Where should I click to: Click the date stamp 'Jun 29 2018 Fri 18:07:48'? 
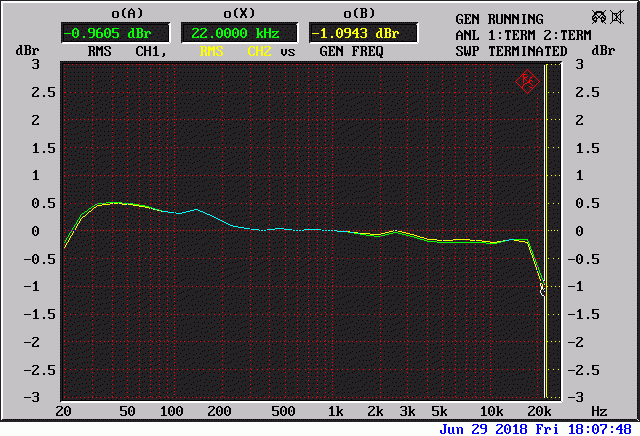click(x=536, y=429)
